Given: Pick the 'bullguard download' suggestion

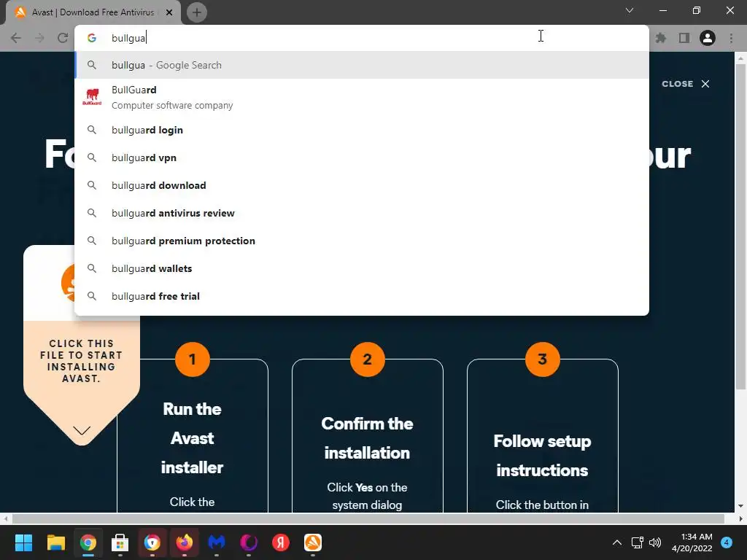Looking at the screenshot, I should pyautogui.click(x=362, y=185).
